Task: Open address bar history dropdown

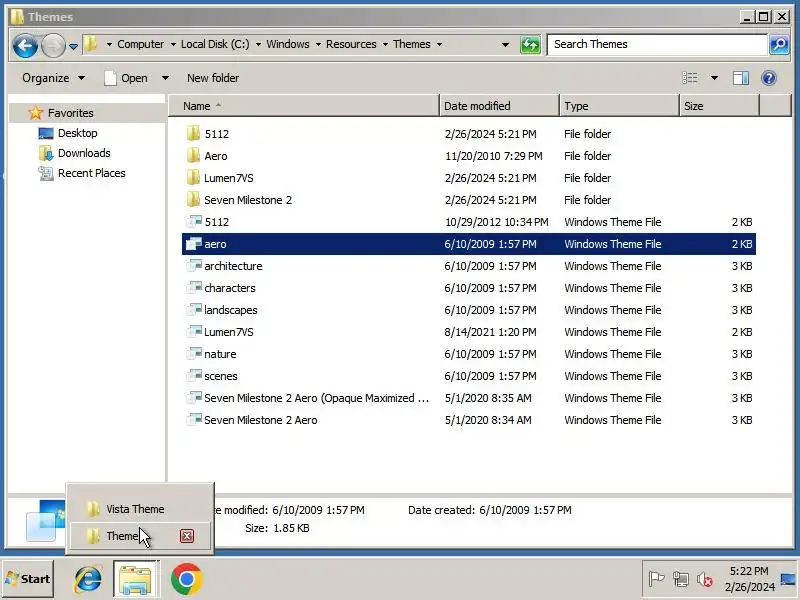Action: click(x=505, y=45)
